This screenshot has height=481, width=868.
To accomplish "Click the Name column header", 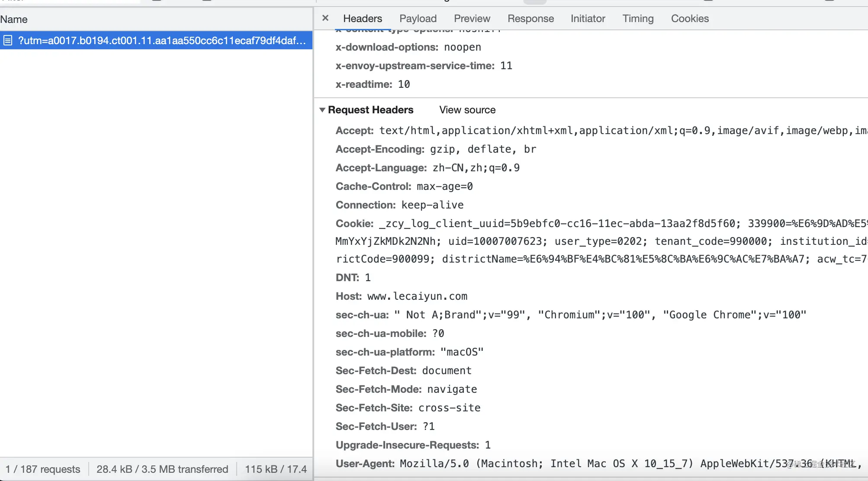I will tap(14, 19).
